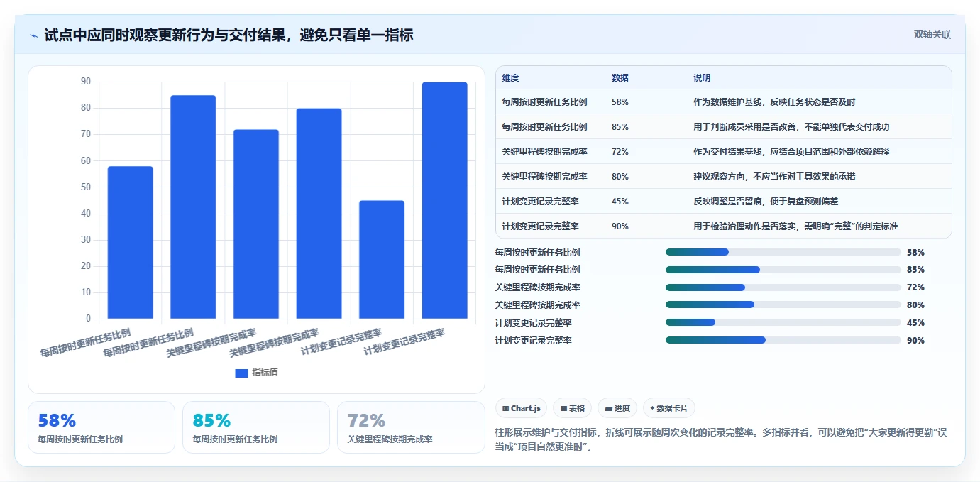This screenshot has height=482, width=980.
Task: Select the 表格 chip
Action: pos(572,408)
